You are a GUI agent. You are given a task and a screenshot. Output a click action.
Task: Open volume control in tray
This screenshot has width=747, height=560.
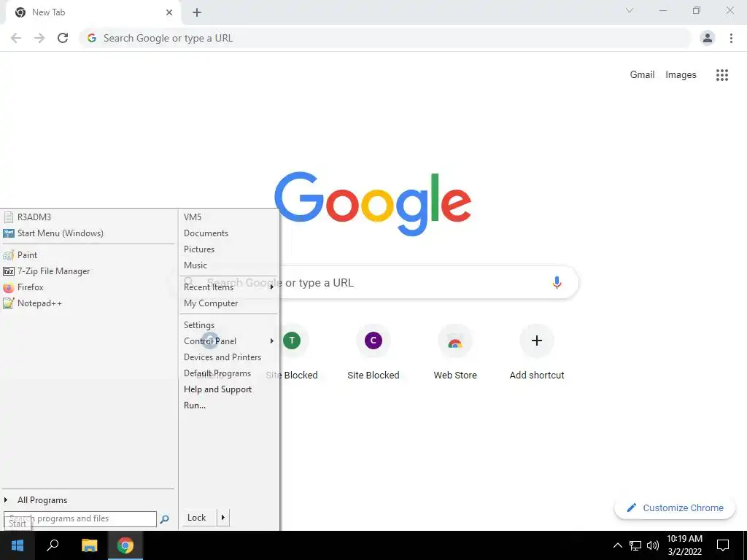[653, 545]
